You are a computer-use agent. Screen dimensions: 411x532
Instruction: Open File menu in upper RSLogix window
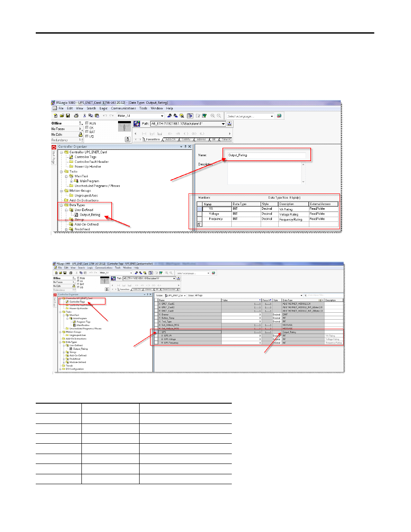[x=61, y=109]
